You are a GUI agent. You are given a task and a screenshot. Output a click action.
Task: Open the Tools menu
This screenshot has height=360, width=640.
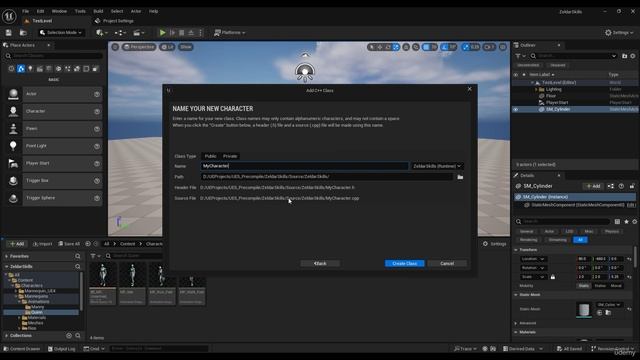pyautogui.click(x=80, y=11)
